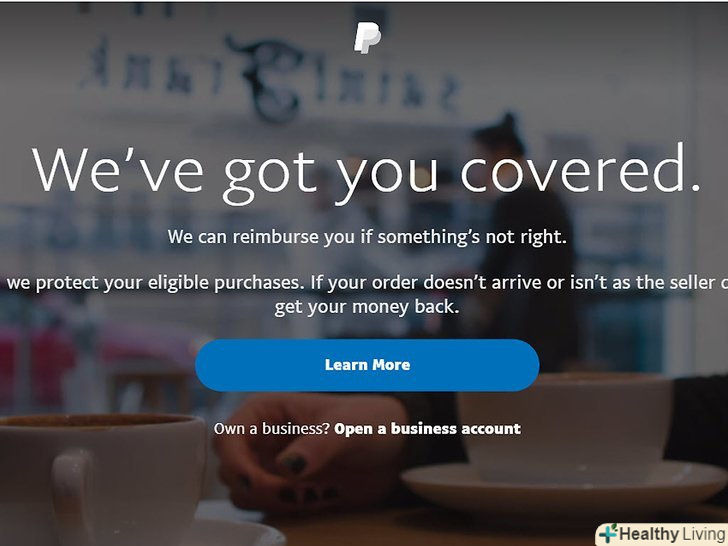The height and width of the screenshot is (546, 728).
Task: Click "We can reimburse you" subheading text
Action: (x=367, y=237)
